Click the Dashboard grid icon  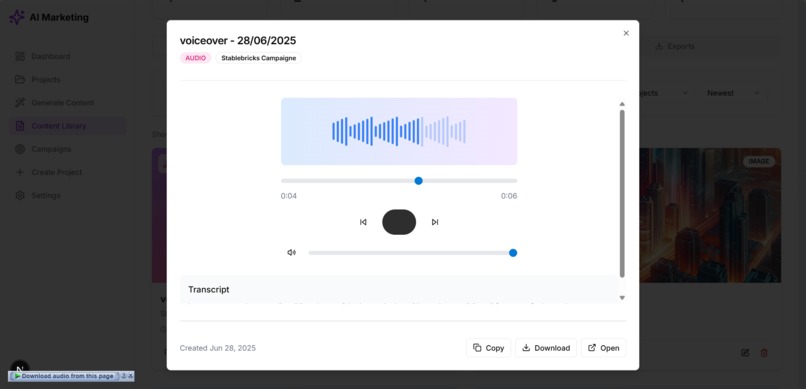[20, 56]
